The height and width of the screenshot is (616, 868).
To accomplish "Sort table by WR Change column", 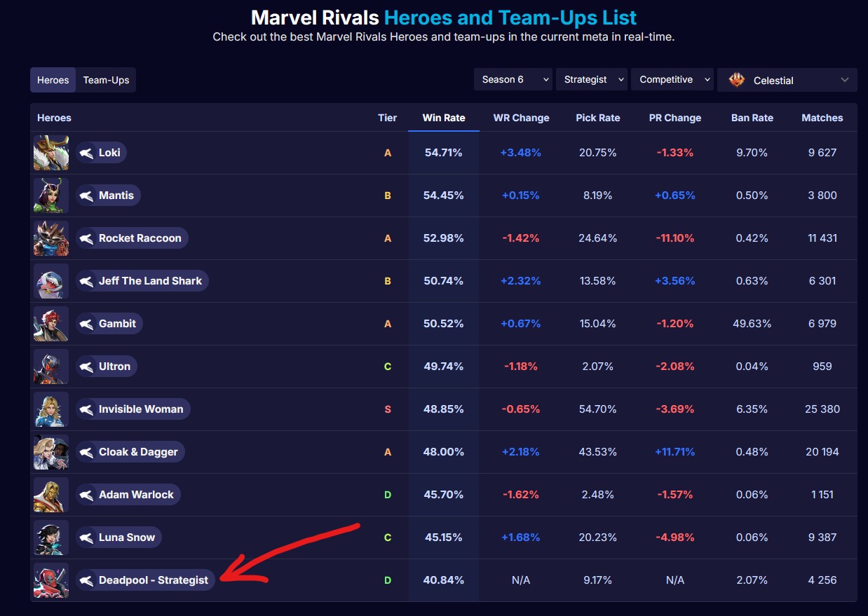I will click(521, 118).
